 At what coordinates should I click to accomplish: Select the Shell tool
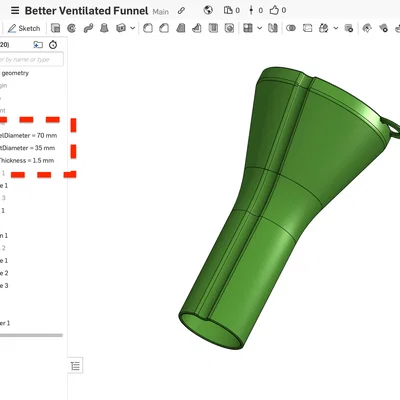point(213,28)
